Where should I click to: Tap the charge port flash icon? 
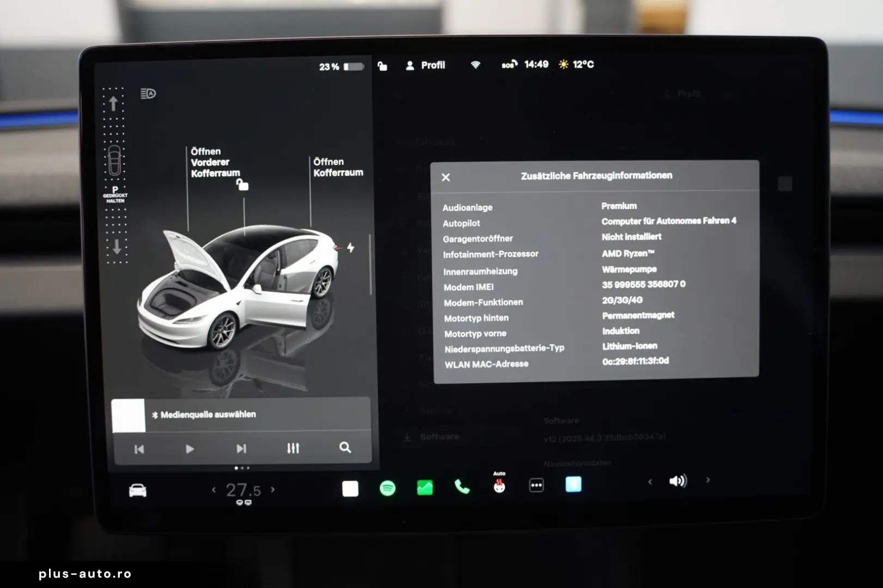(351, 248)
